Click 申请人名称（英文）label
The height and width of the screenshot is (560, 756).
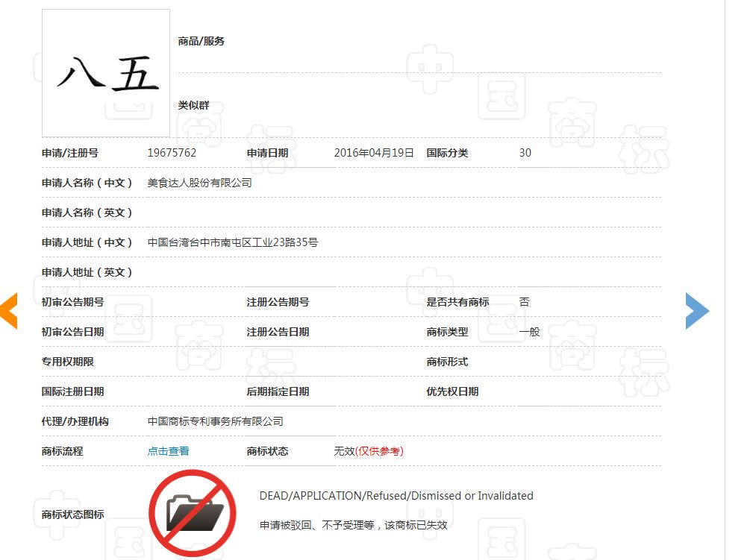(x=87, y=213)
